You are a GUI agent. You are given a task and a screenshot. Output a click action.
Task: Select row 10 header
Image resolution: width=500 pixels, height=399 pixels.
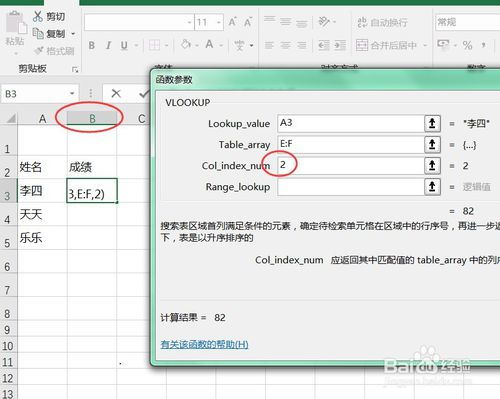coord(8,345)
